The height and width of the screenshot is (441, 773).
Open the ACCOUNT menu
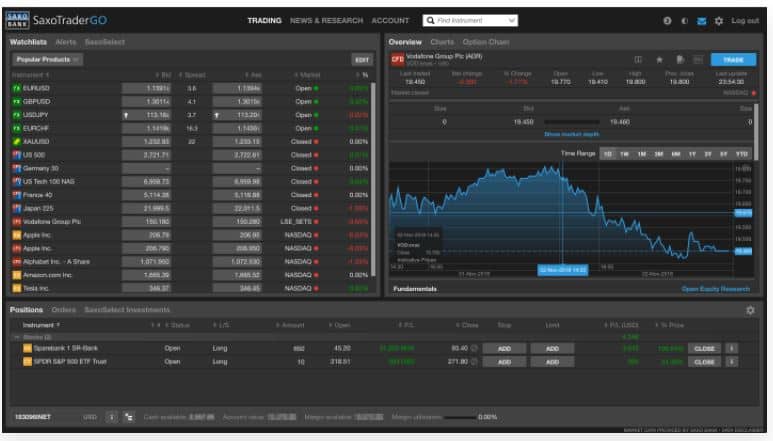390,21
